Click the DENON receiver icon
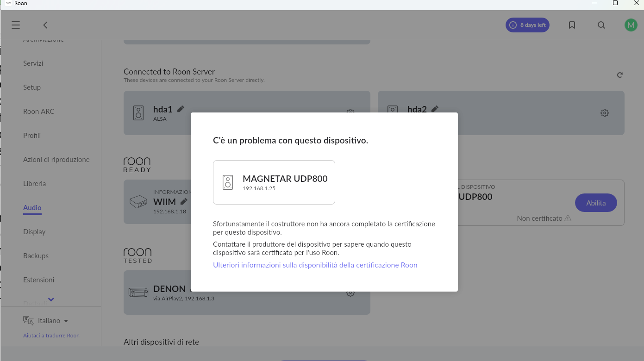 [138, 293]
